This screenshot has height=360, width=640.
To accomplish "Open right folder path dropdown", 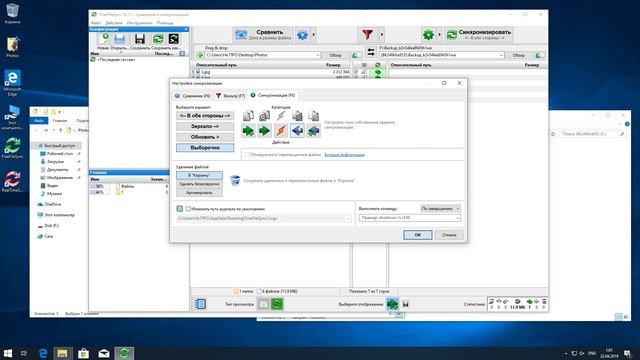I will (x=501, y=55).
